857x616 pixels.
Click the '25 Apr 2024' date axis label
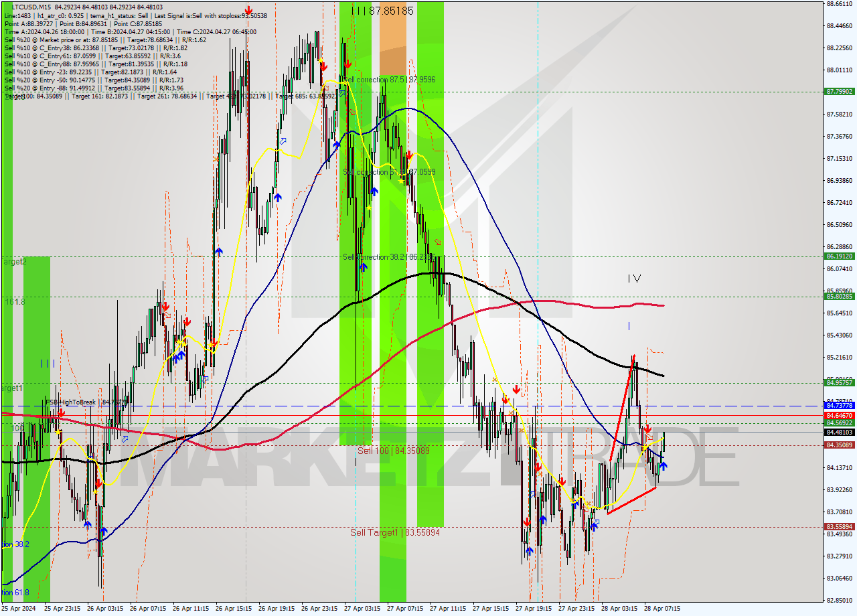19,609
